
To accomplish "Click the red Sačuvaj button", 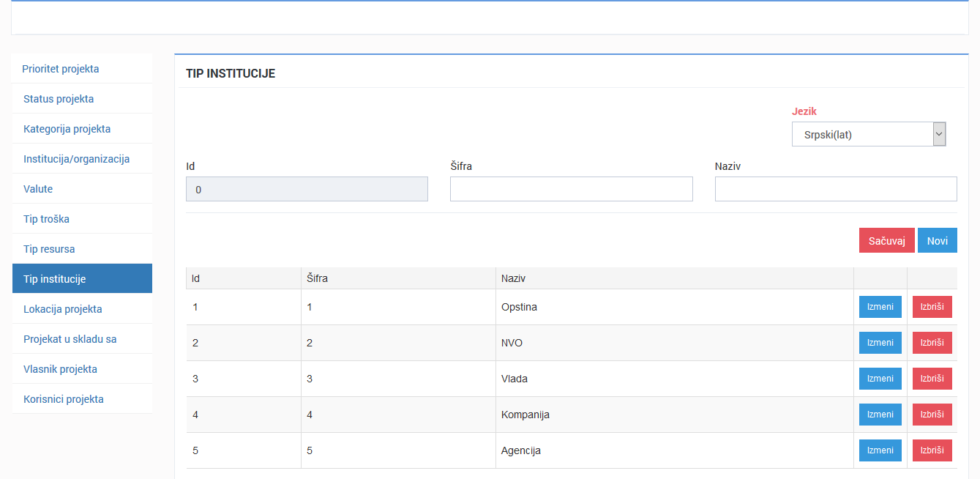I will pyautogui.click(x=886, y=240).
